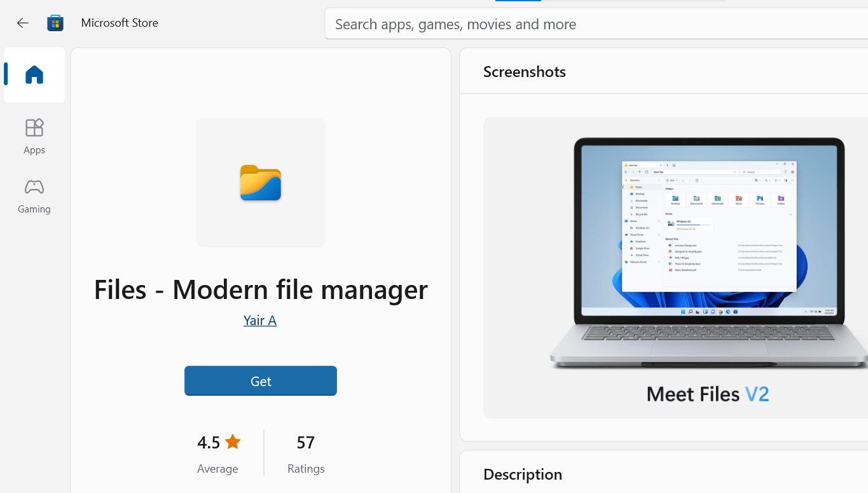Click the Screenshots section heading
The width and height of the screenshot is (868, 493).
point(525,71)
